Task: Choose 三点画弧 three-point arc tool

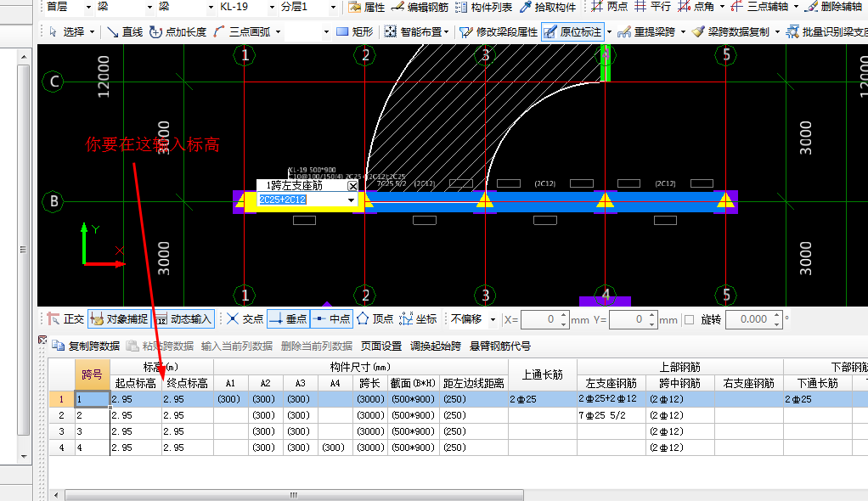Action: [242, 32]
